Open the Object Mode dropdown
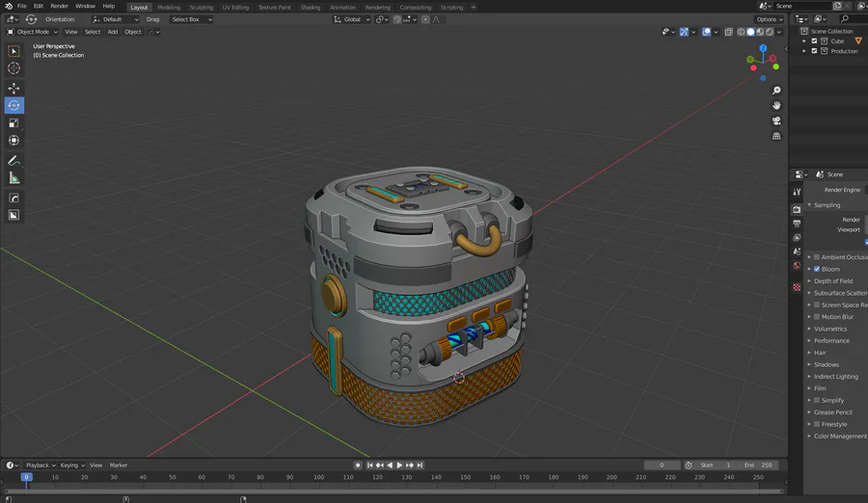This screenshot has height=503, width=868. (32, 32)
